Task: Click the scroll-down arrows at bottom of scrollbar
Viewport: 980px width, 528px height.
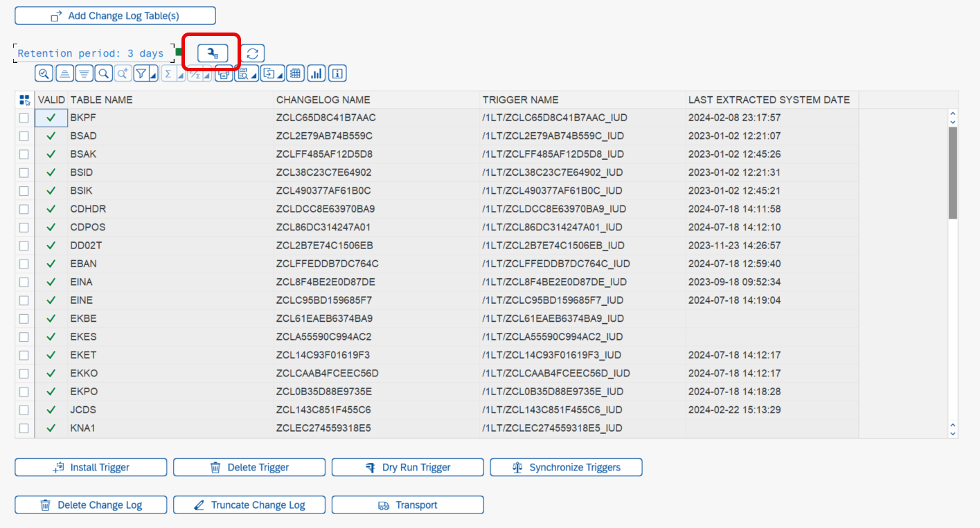Action: point(952,429)
